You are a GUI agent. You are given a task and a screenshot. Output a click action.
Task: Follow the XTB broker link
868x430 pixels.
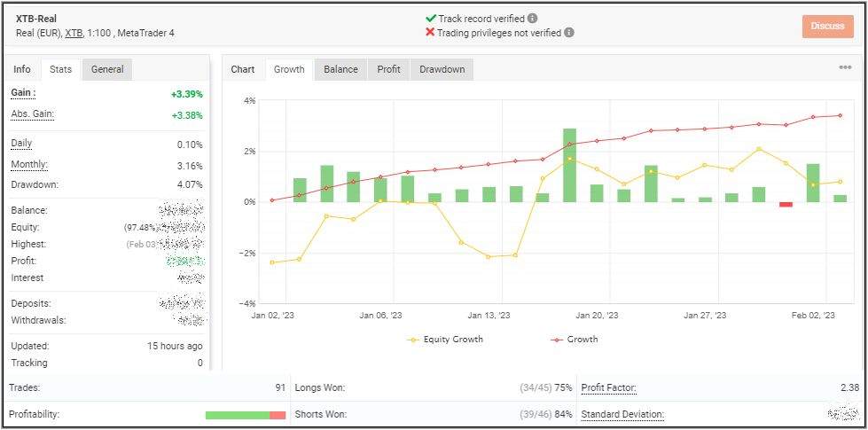(74, 33)
